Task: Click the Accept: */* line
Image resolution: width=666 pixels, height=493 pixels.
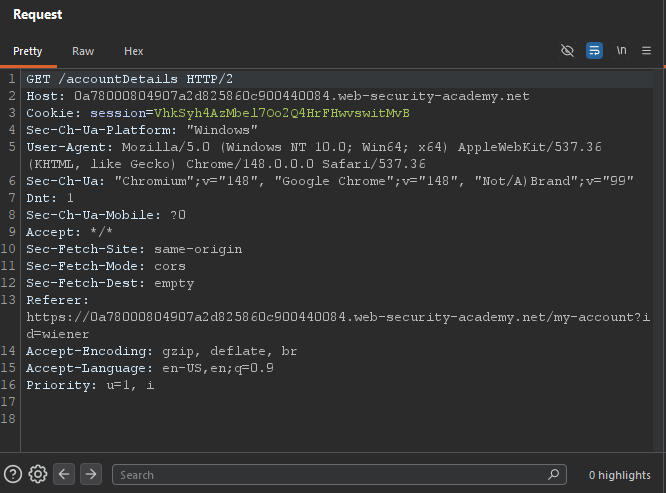Action: point(69,232)
